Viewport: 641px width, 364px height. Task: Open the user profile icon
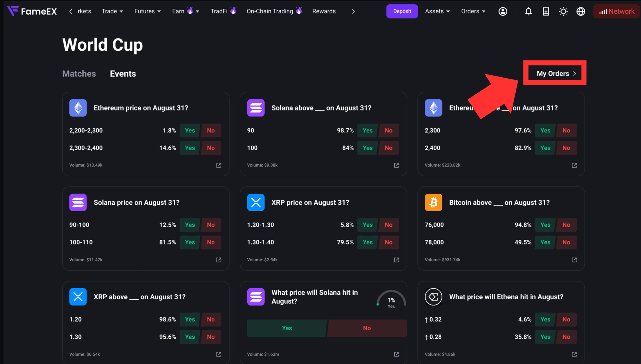pyautogui.click(x=503, y=11)
